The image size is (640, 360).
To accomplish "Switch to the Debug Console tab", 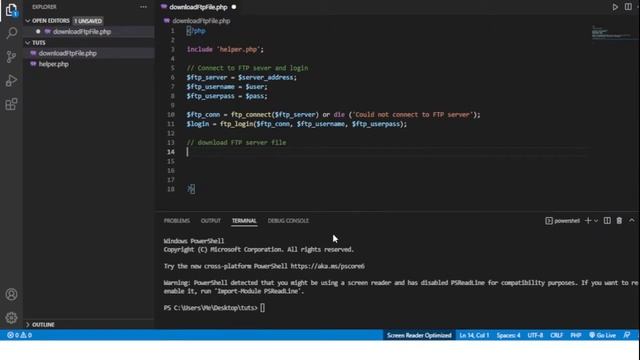I will point(288,220).
